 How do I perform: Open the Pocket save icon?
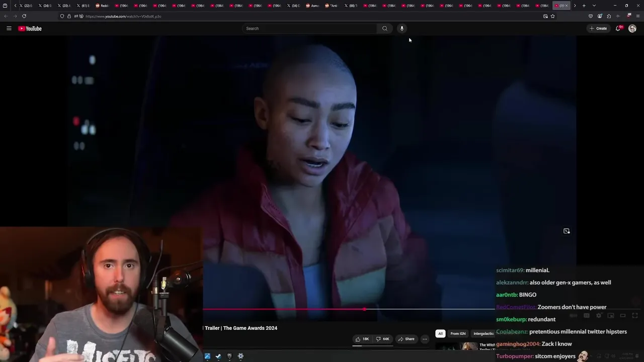coord(591,16)
